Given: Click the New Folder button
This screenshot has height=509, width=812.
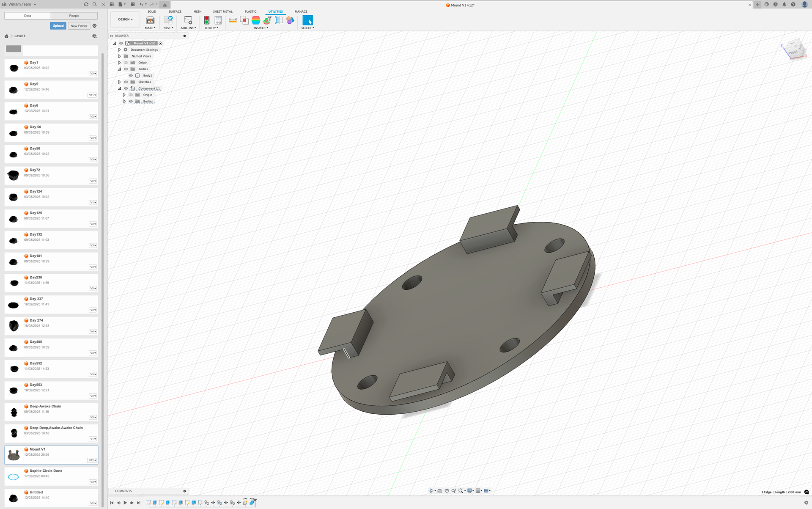Looking at the screenshot, I should [x=79, y=26].
